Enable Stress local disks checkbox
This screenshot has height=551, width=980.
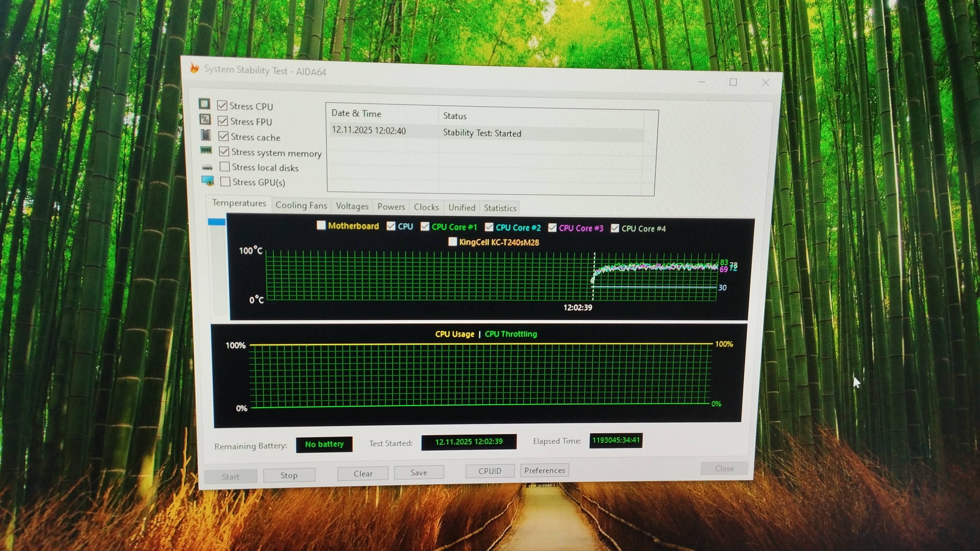tap(225, 167)
